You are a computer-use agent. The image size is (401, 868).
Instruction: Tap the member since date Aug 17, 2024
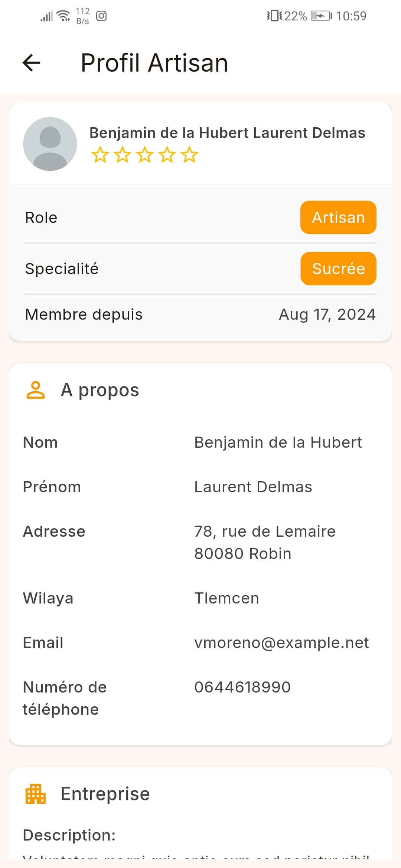click(327, 314)
